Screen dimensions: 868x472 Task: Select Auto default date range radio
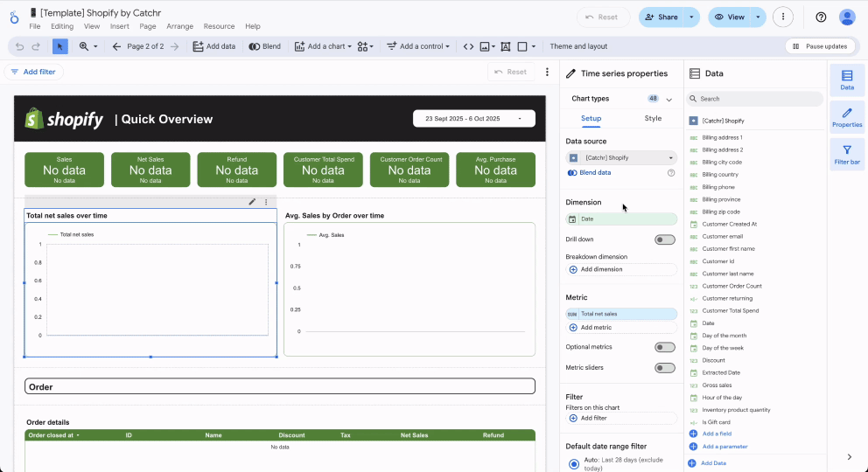[573, 464]
